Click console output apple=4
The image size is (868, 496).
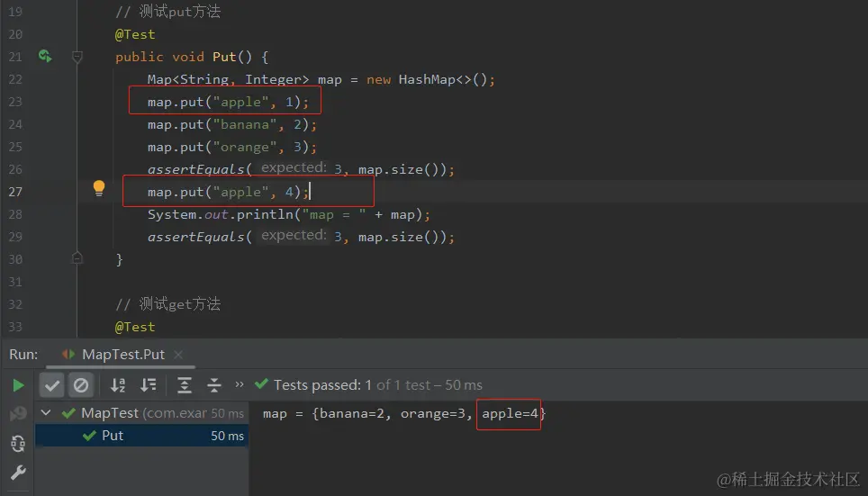click(x=510, y=413)
